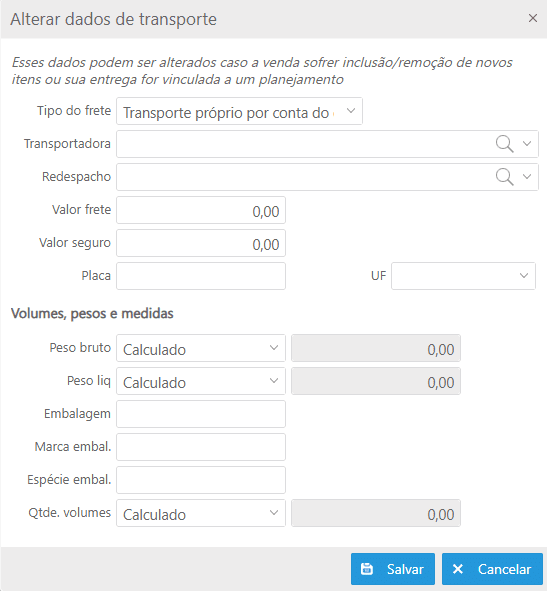Expand the Transportadora dropdown arrow

tap(527, 144)
